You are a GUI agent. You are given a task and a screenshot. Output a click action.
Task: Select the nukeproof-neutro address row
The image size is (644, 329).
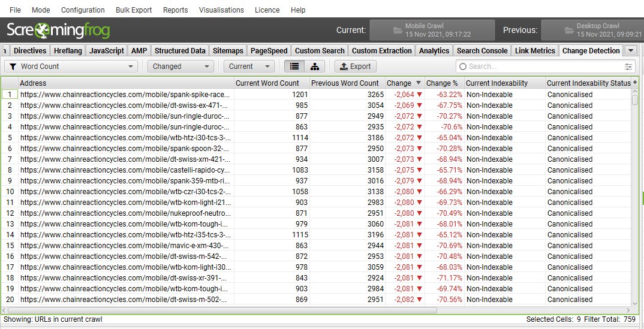coord(126,213)
